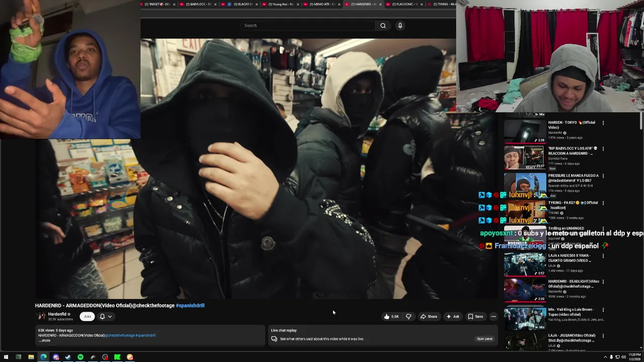Close the HARDENRD browser tab
Viewport: 644px width, 362px height.
[380, 4]
